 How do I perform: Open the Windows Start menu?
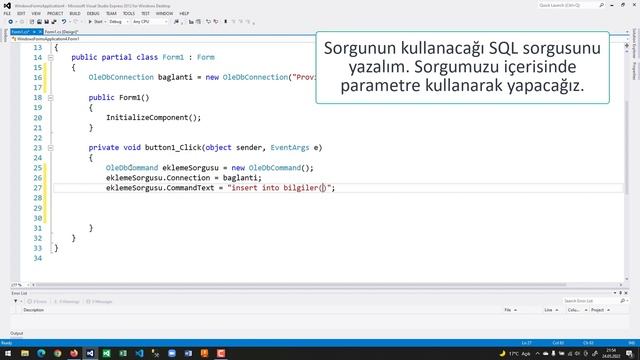click(8, 353)
